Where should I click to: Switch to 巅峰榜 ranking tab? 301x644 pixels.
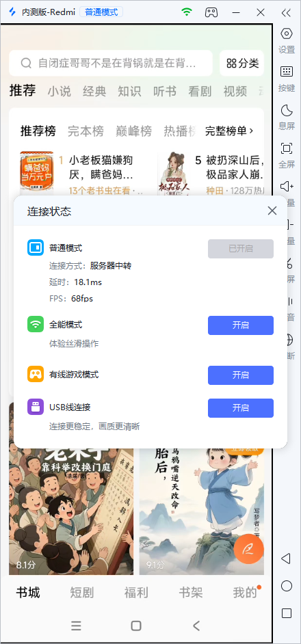click(x=133, y=131)
